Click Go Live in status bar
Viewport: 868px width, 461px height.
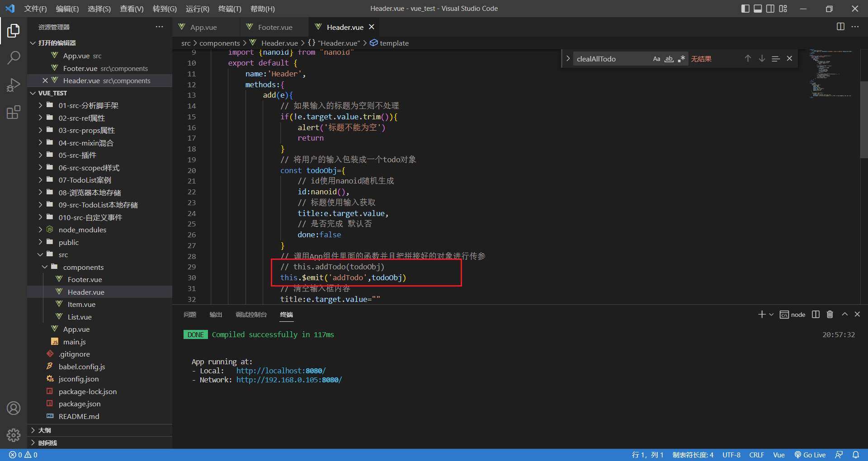coord(810,455)
